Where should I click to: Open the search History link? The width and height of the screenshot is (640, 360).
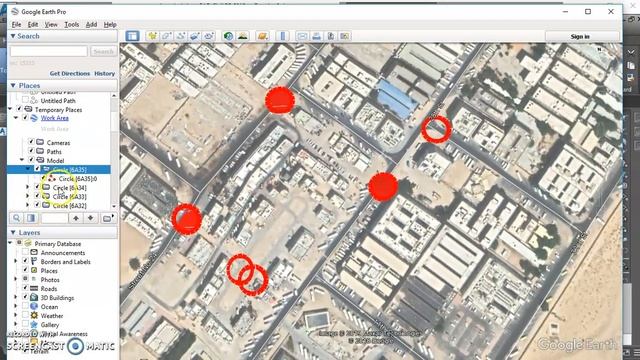(x=104, y=73)
